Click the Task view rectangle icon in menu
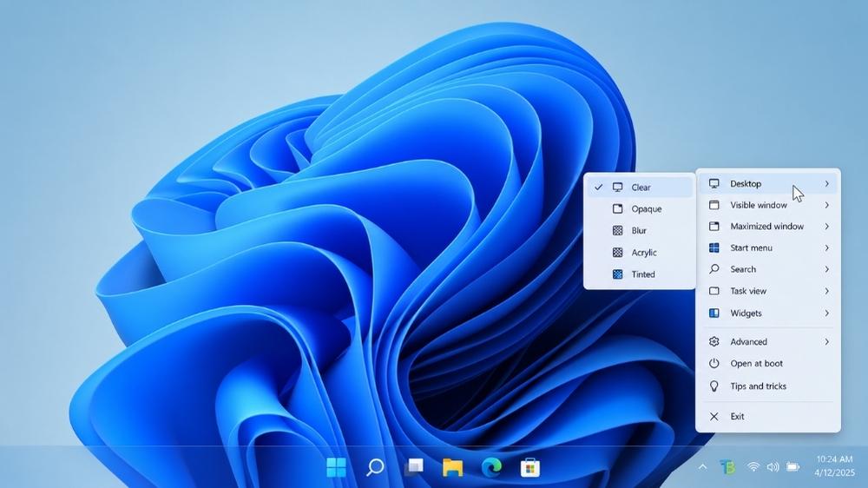 pos(714,291)
